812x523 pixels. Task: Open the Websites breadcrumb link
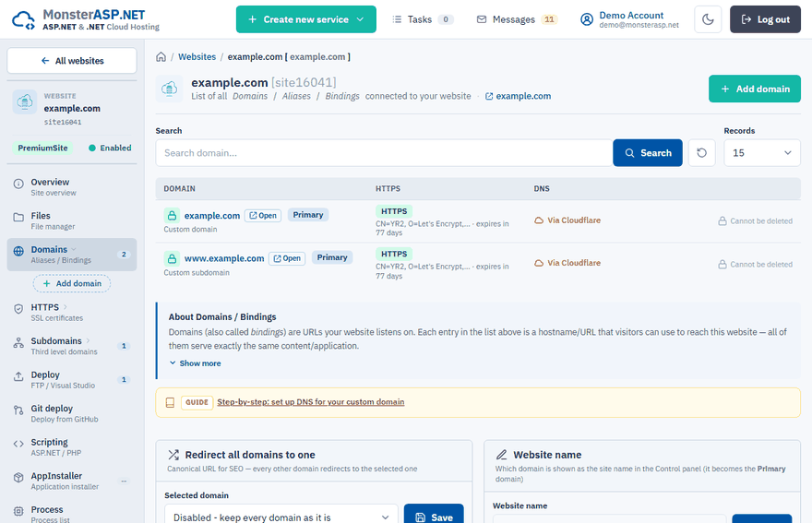click(197, 57)
